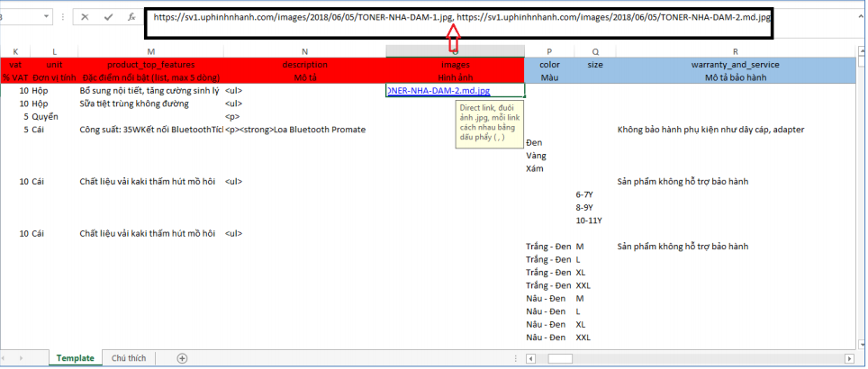Image resolution: width=868 pixels, height=369 pixels.
Task: Switch to the Template sheet tab
Action: 75,357
